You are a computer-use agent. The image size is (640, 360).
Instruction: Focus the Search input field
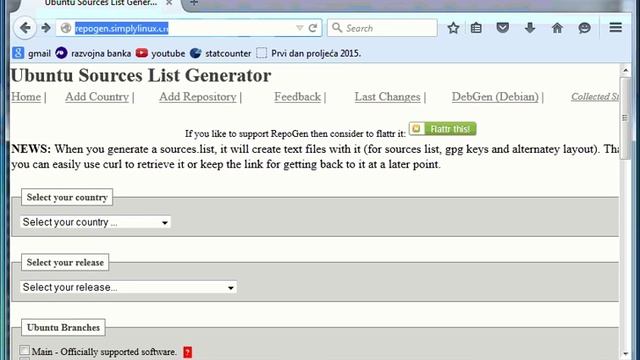point(382,28)
